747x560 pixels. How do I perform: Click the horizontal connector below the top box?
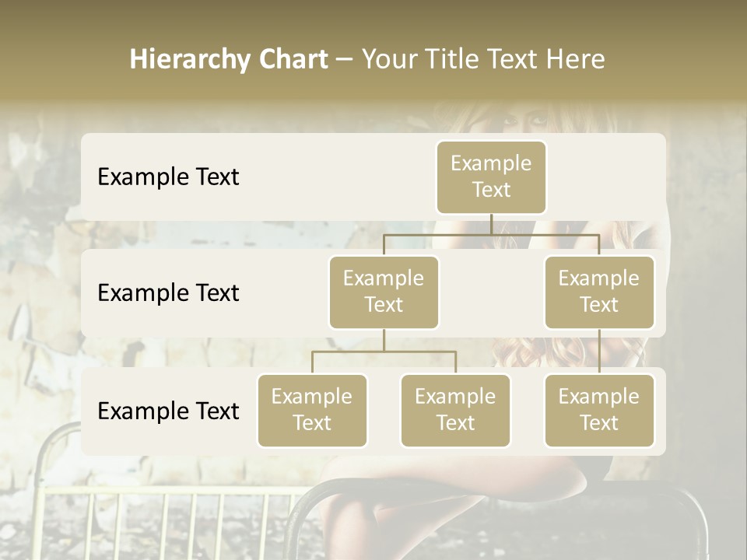545,234
